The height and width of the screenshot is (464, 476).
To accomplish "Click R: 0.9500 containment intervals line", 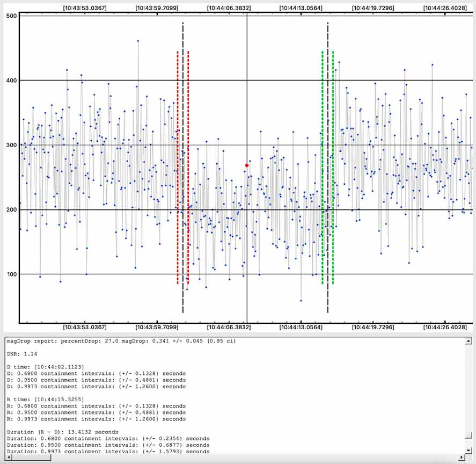I will click(x=96, y=412).
